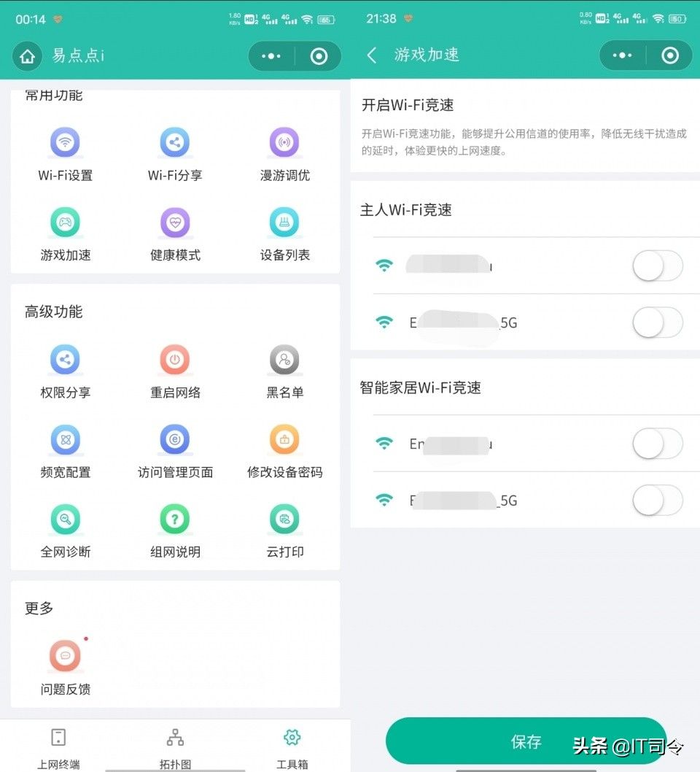Image resolution: width=700 pixels, height=772 pixels.
Task: Open the 全网诊断 diagnosis icon
Action: click(x=65, y=520)
